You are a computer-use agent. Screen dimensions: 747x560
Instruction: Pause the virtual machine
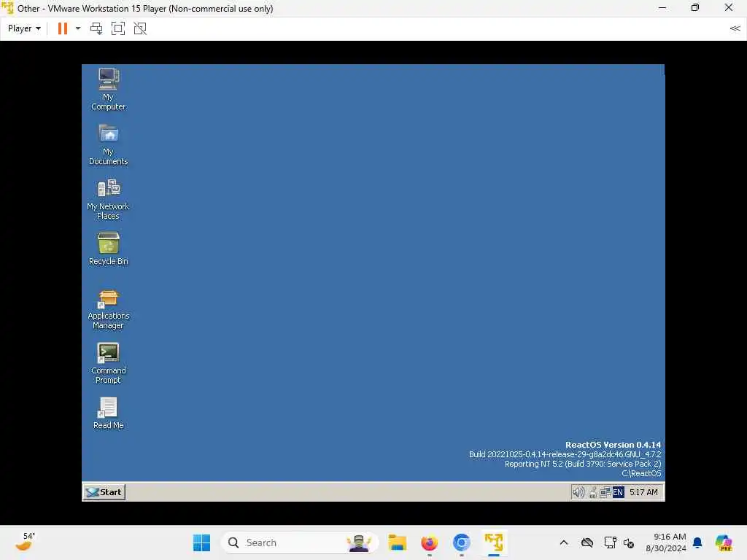click(63, 28)
